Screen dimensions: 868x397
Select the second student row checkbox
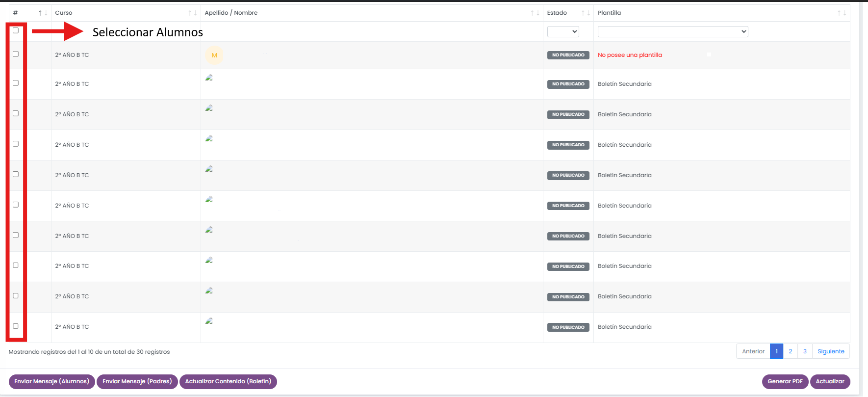click(16, 83)
